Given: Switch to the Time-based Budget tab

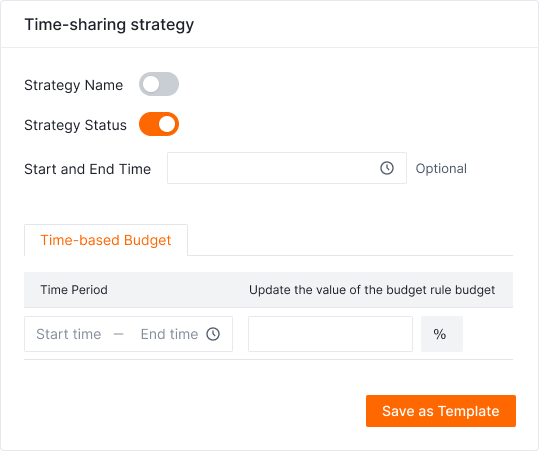Looking at the screenshot, I should [106, 240].
